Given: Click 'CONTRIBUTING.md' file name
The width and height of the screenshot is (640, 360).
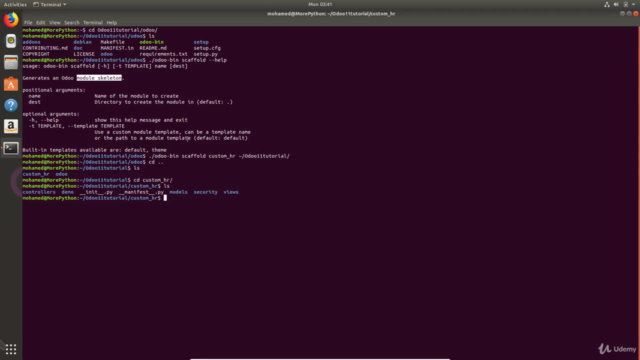Looking at the screenshot, I should pos(45,48).
